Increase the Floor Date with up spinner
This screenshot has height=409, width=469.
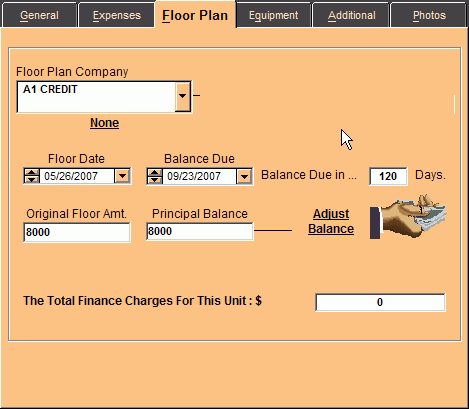pos(32,172)
